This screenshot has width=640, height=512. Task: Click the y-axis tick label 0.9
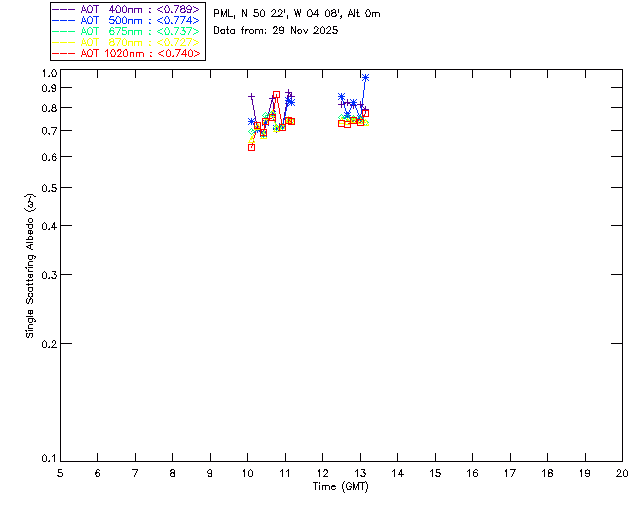49,88
